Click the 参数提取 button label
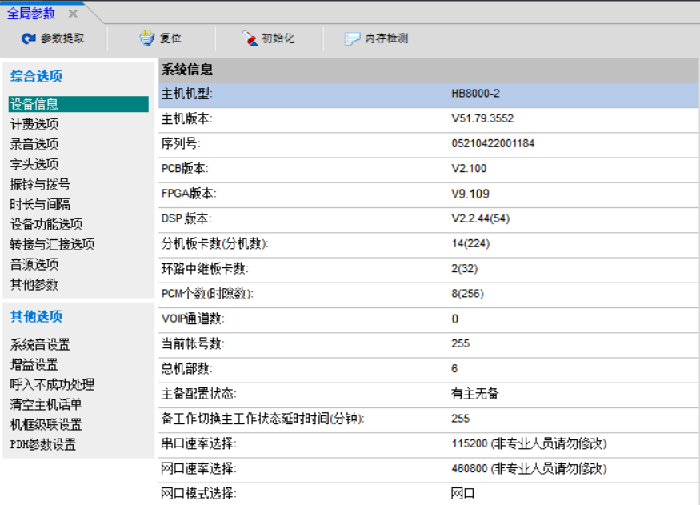This screenshot has height=505, width=700. tap(62, 38)
